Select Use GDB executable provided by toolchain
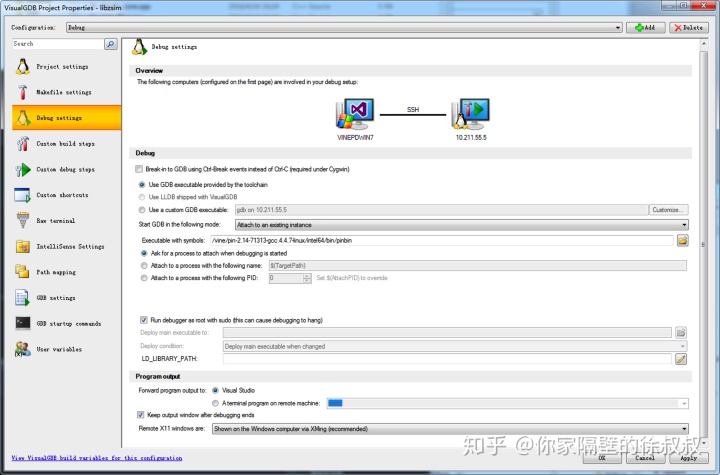Screen dimensions: 720x475 (x=142, y=185)
